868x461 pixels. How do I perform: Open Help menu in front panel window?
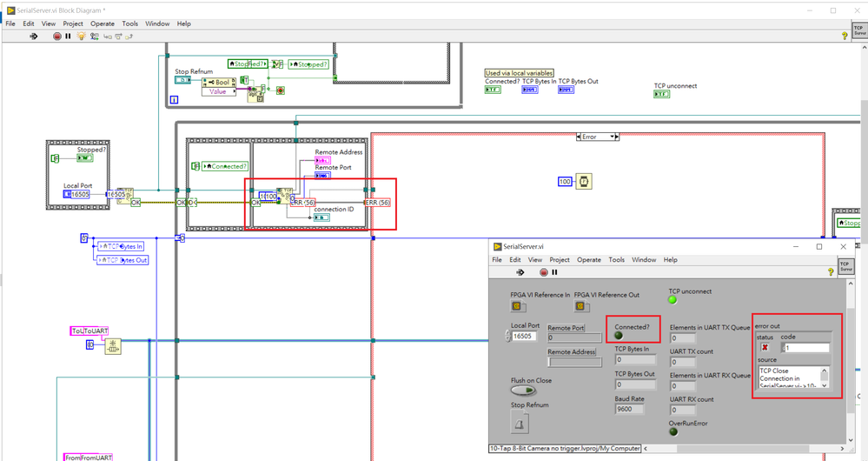[671, 260]
